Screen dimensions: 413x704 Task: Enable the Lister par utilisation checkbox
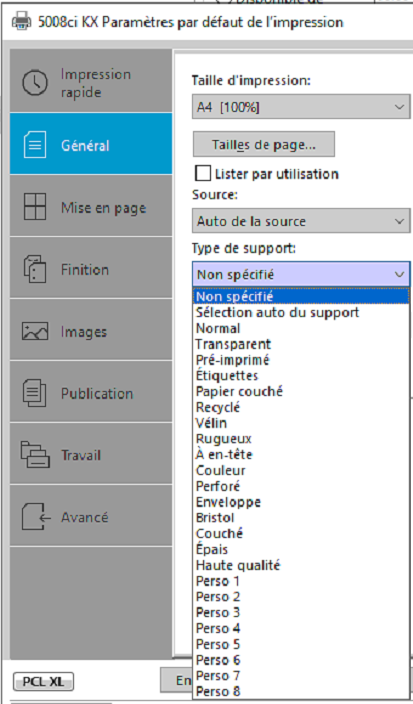tap(203, 173)
